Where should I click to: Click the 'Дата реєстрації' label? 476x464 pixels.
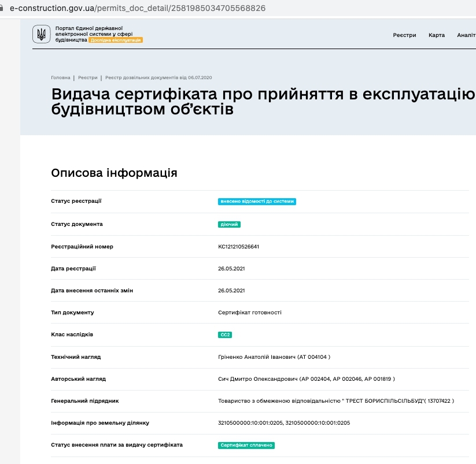click(x=73, y=269)
